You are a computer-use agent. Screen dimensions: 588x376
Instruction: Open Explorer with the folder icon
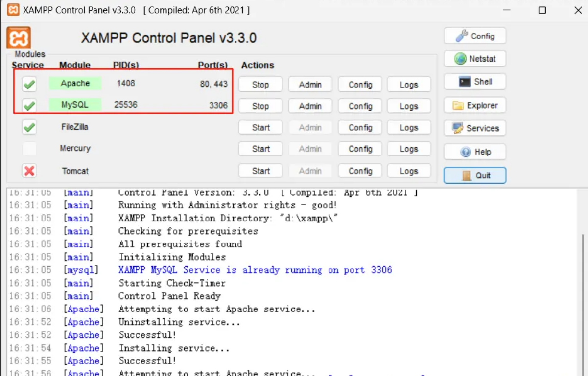click(x=474, y=105)
